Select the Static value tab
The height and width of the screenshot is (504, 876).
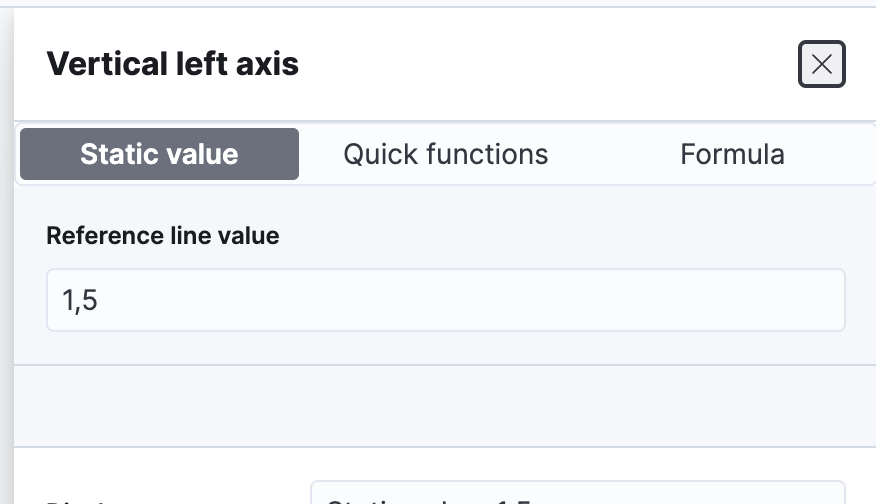[x=159, y=154]
